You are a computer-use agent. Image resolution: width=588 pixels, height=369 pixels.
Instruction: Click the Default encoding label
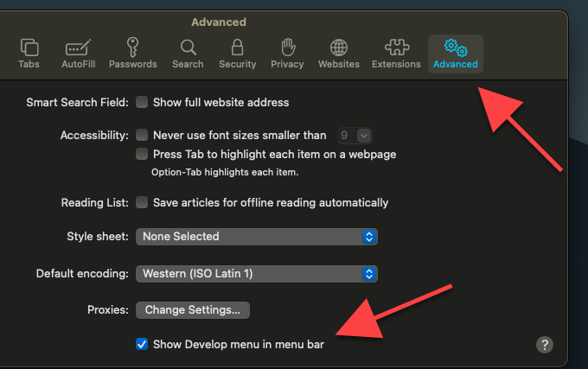82,273
